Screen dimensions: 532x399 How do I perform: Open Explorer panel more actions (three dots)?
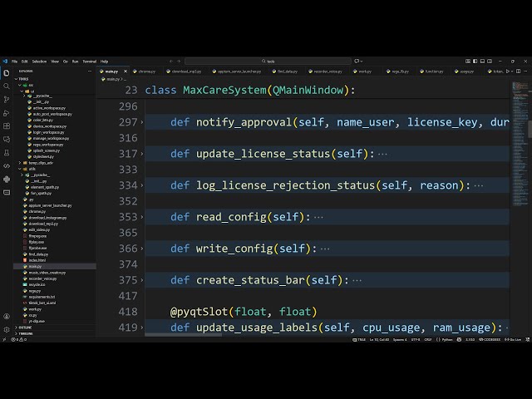[90, 71]
